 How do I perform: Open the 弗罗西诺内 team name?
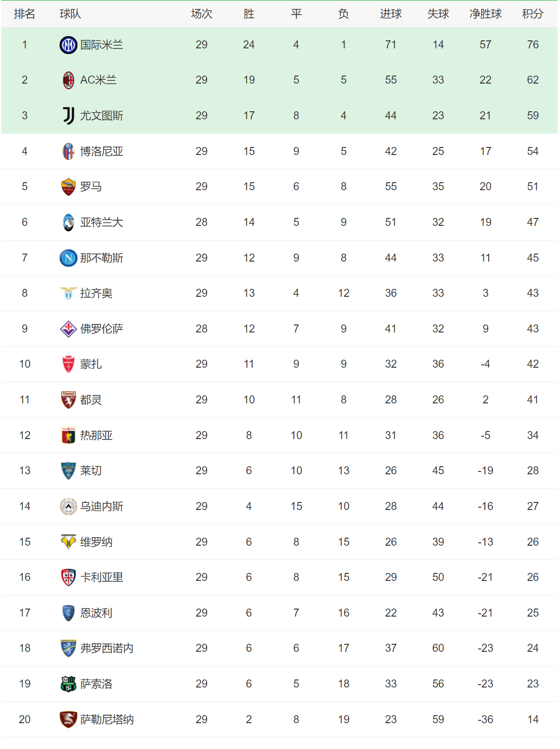pos(107,649)
